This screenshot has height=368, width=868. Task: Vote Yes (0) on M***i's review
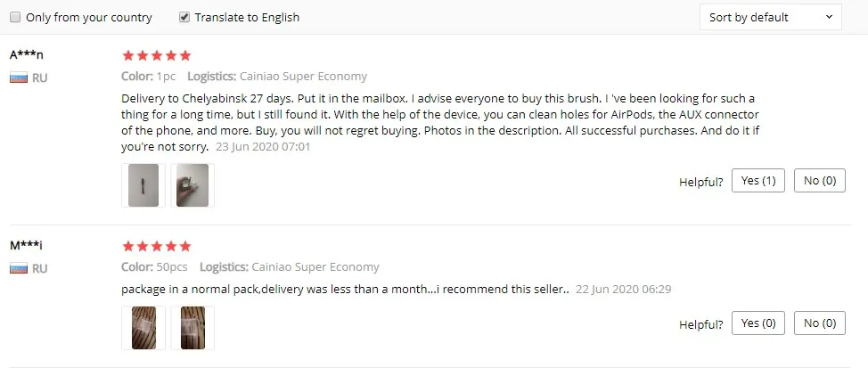click(757, 323)
